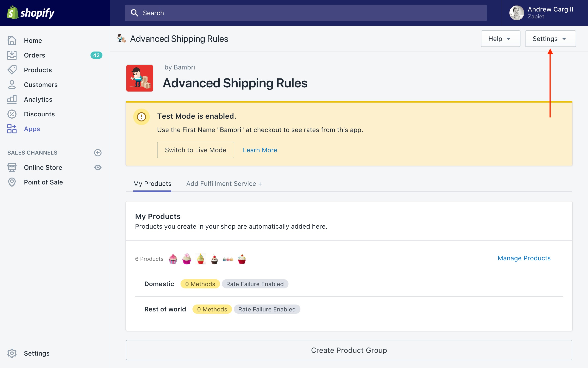Select the My Products tab
Screen dimensions: 588x368
tap(152, 184)
